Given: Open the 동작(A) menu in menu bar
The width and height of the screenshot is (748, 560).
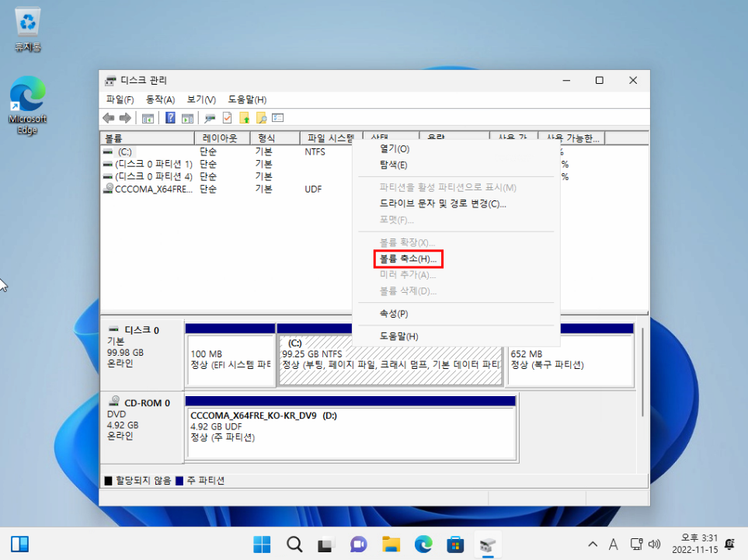Looking at the screenshot, I should [x=160, y=100].
